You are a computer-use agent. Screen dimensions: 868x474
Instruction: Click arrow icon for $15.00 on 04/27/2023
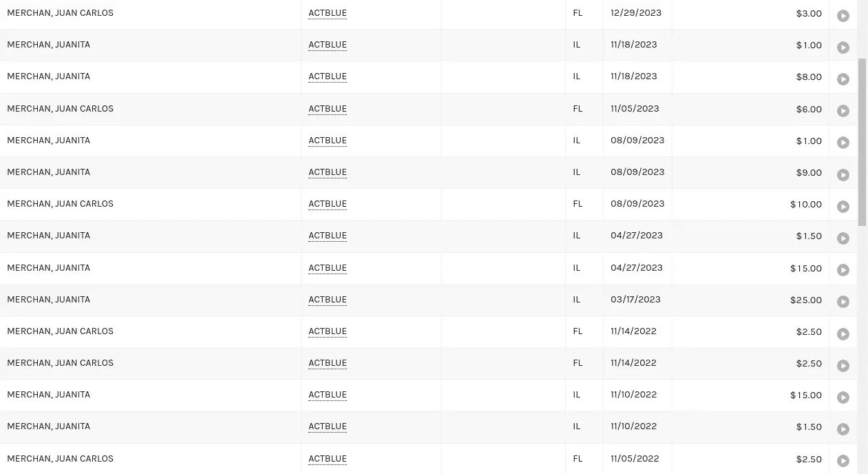(843, 270)
